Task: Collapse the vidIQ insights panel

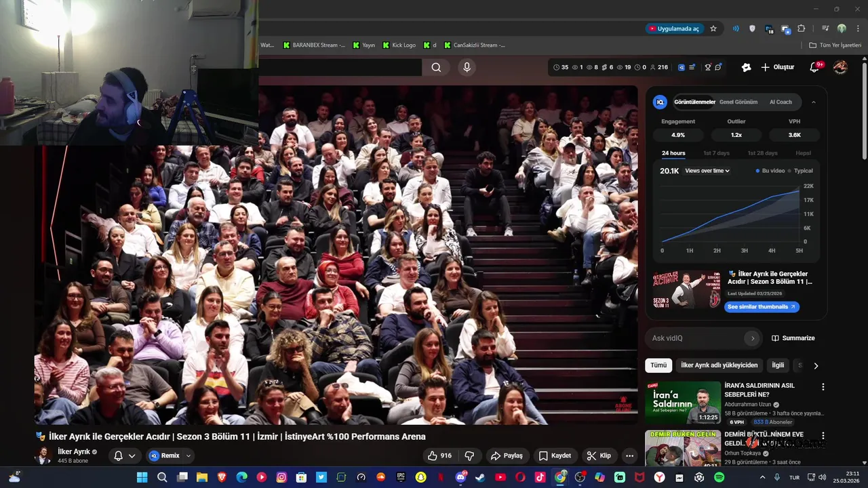Action: (x=813, y=102)
